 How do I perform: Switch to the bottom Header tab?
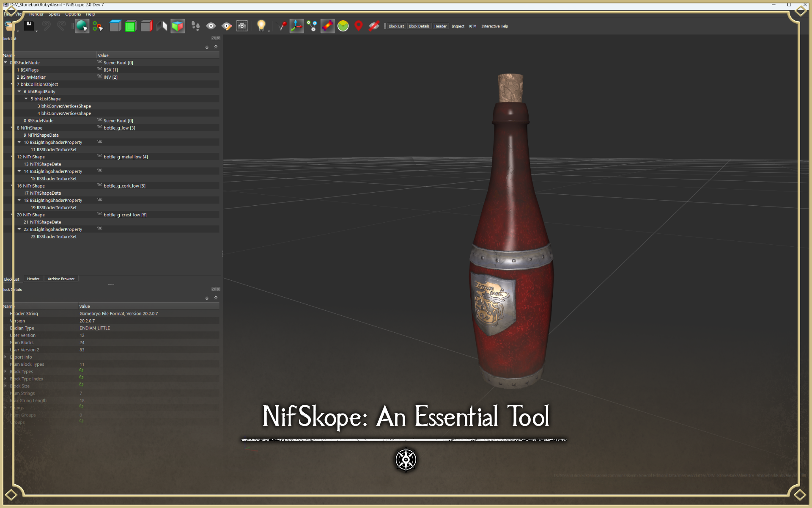pos(33,279)
